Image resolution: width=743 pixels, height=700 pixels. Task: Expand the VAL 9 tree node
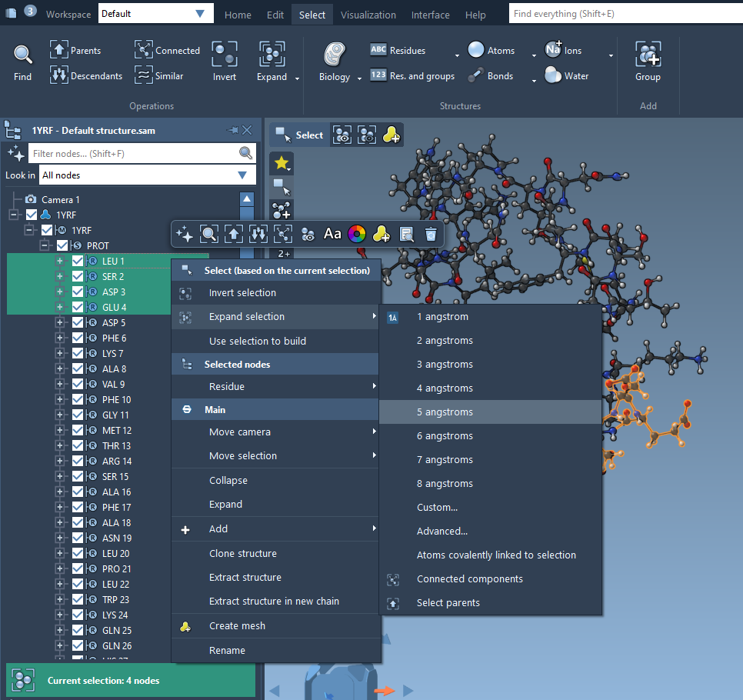pyautogui.click(x=60, y=384)
